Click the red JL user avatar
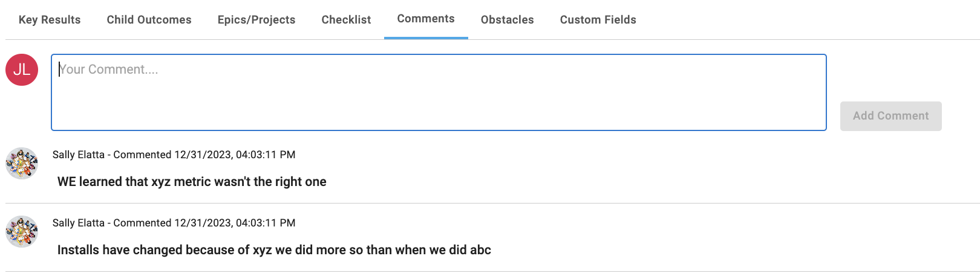Screen dimensions: 980x279 point(22,69)
